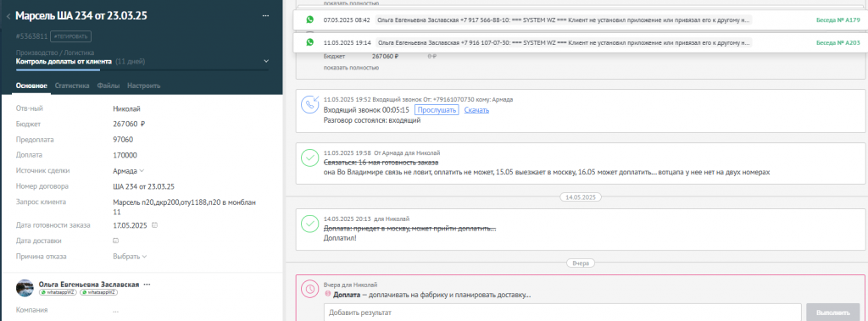Click WhatsApp icon on the 07.05.2025 08:42 notification

(309, 20)
